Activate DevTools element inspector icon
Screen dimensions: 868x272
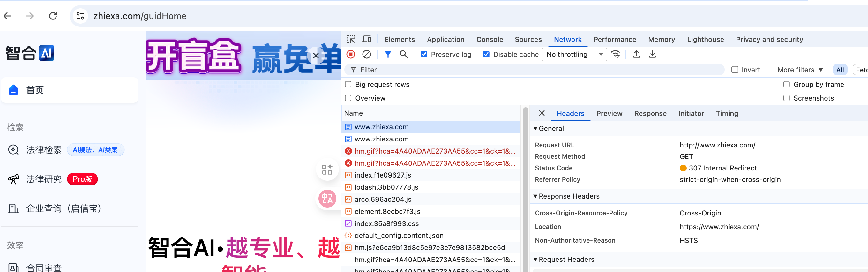[351, 40]
